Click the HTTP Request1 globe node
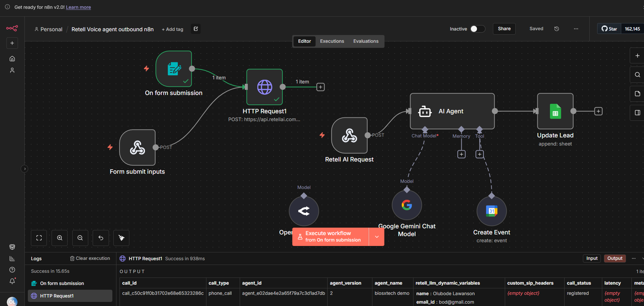Image resolution: width=644 pixels, height=306 pixels. tap(264, 87)
